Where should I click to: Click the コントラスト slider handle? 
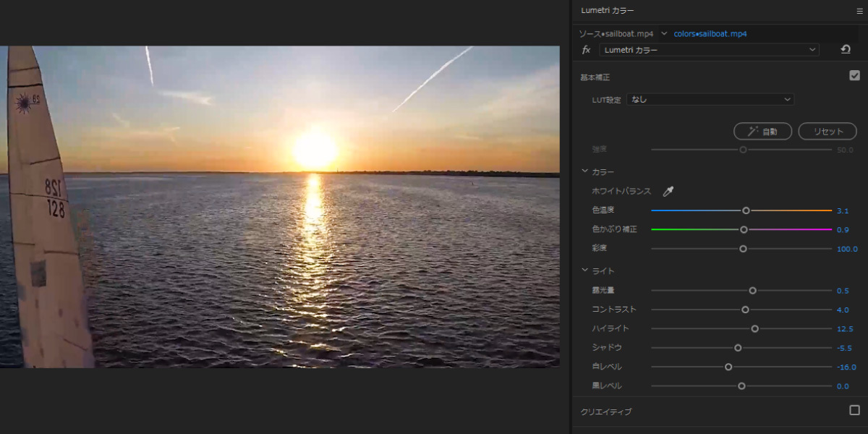click(x=745, y=310)
